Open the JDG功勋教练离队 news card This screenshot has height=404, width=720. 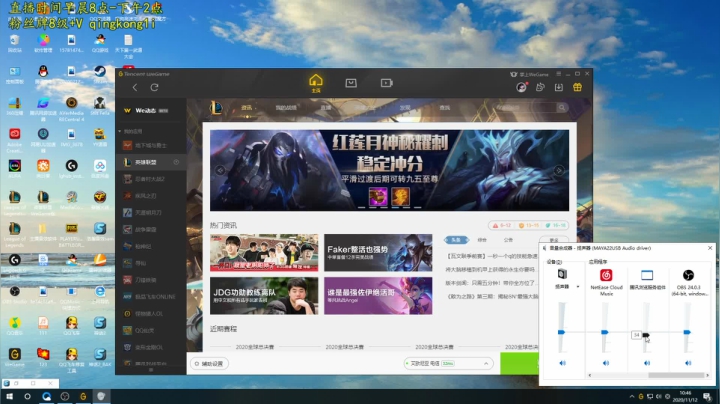(264, 296)
